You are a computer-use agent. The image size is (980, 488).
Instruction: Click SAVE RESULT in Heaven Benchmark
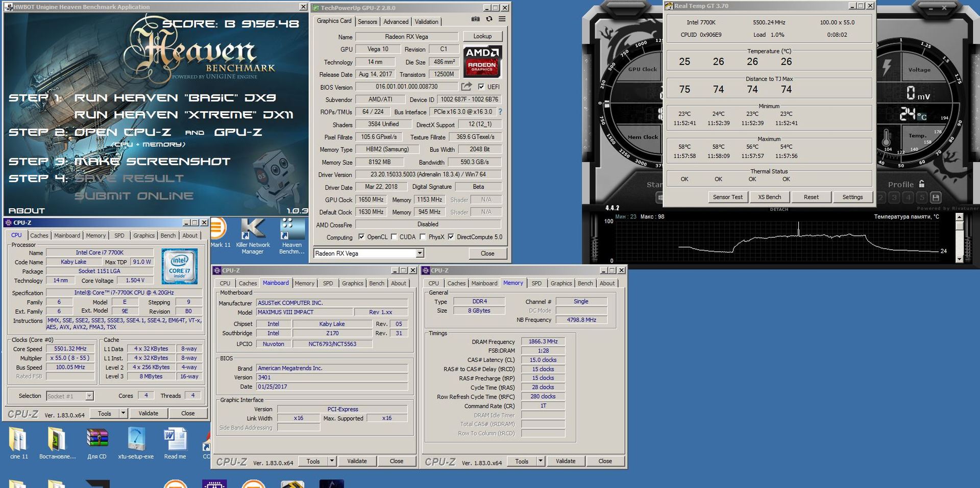pos(129,178)
